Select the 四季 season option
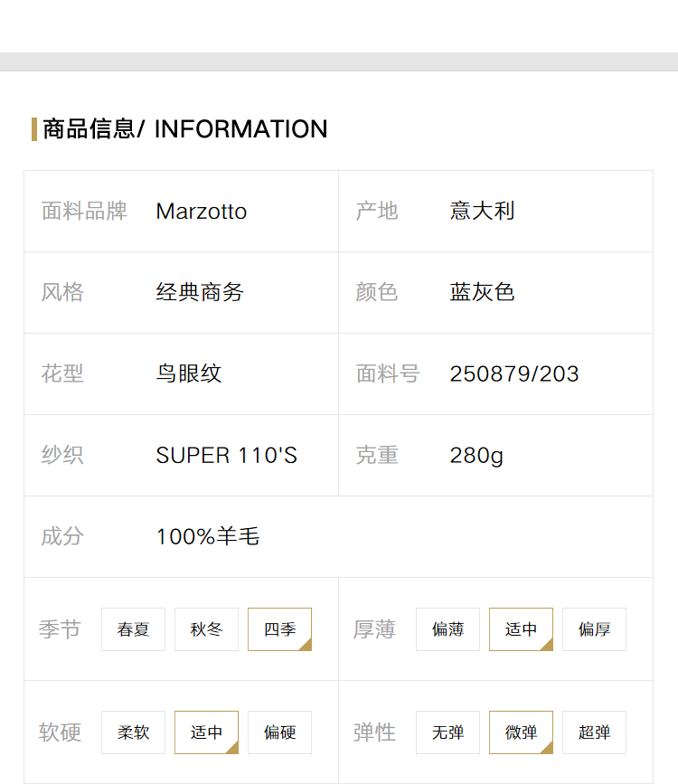This screenshot has height=784, width=678. [279, 629]
